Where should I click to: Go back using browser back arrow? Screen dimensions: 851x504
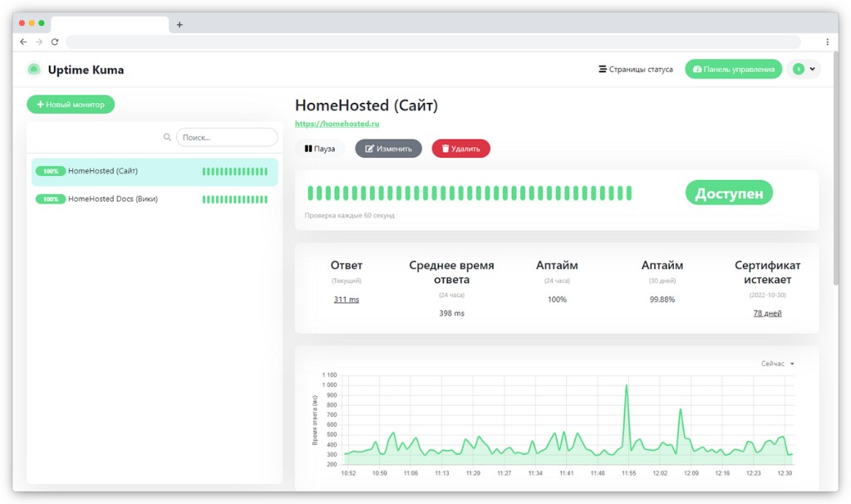pyautogui.click(x=23, y=42)
